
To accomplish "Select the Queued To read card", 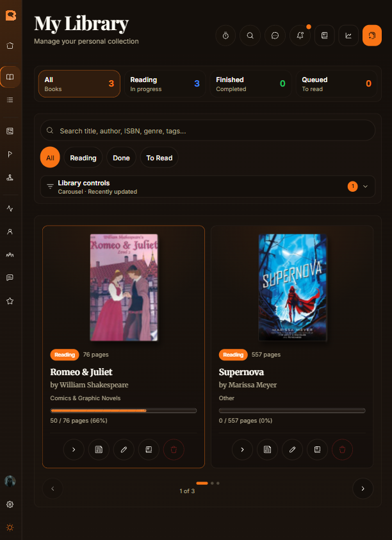I will point(336,83).
